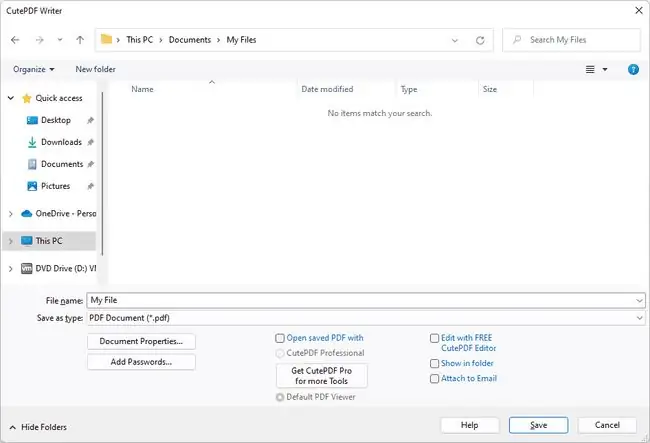This screenshot has height=443, width=650.
Task: Select Quick access in the sidebar
Action: click(x=59, y=98)
